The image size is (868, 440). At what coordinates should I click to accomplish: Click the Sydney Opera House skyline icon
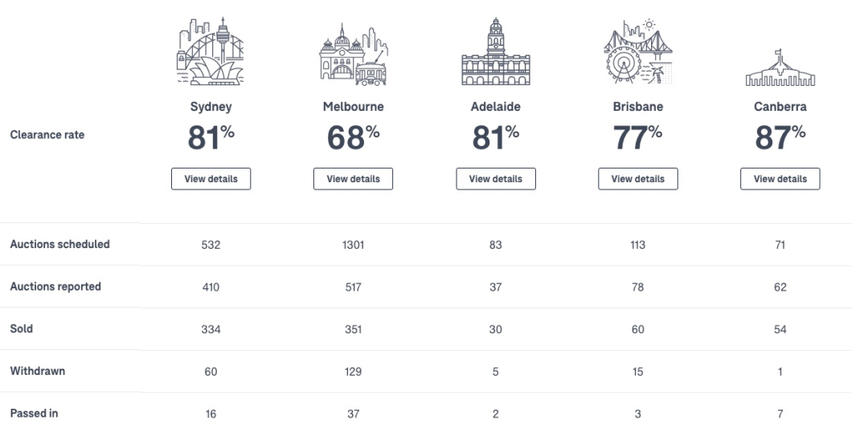211,51
